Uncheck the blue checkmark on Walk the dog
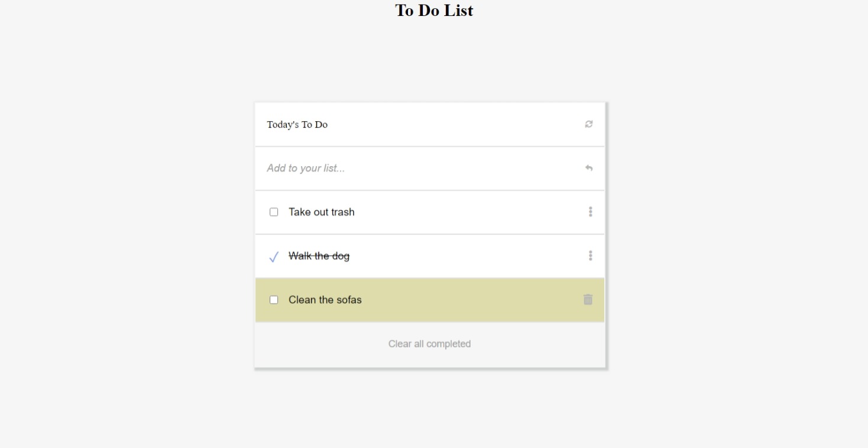The width and height of the screenshot is (868, 448). click(274, 257)
